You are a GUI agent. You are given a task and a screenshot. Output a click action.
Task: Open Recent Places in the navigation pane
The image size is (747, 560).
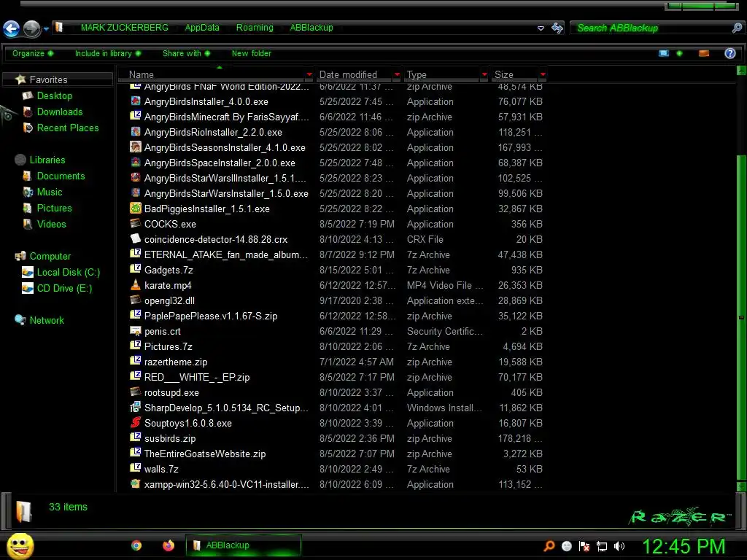(68, 128)
